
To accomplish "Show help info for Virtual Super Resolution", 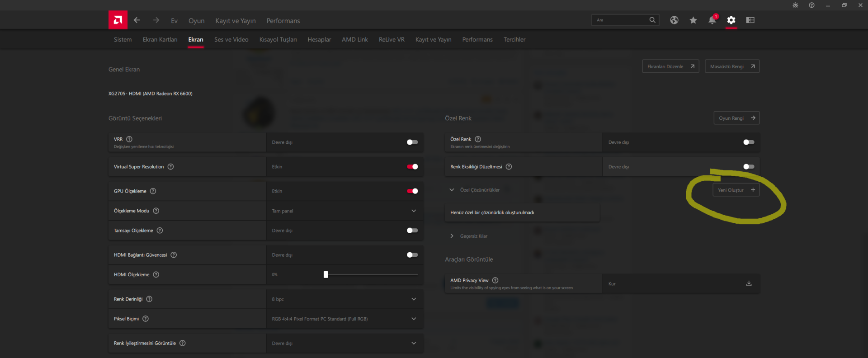I will click(x=170, y=167).
